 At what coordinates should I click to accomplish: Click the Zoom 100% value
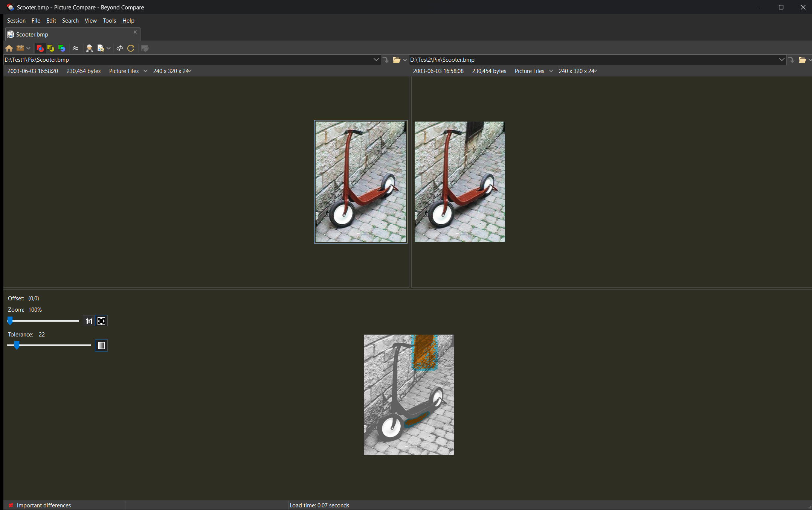point(35,310)
